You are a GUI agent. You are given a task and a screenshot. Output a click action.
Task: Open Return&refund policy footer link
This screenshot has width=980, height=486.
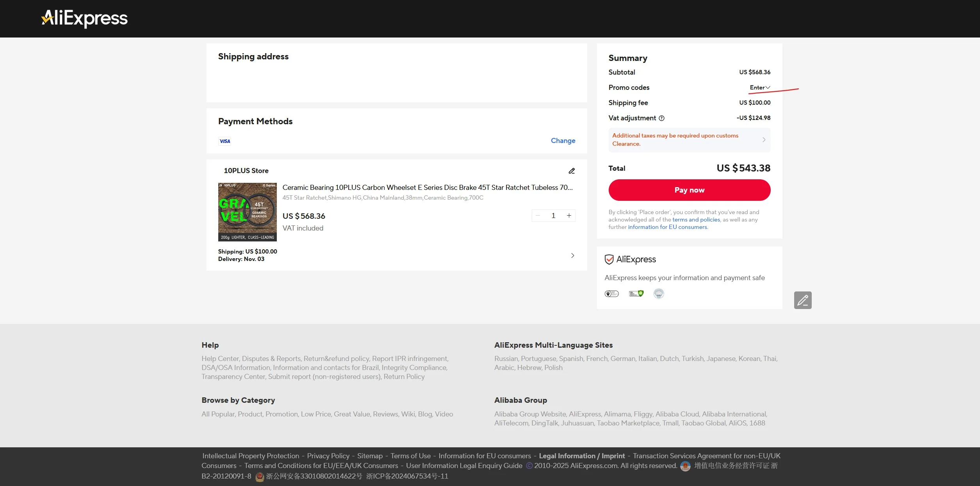(x=336, y=359)
